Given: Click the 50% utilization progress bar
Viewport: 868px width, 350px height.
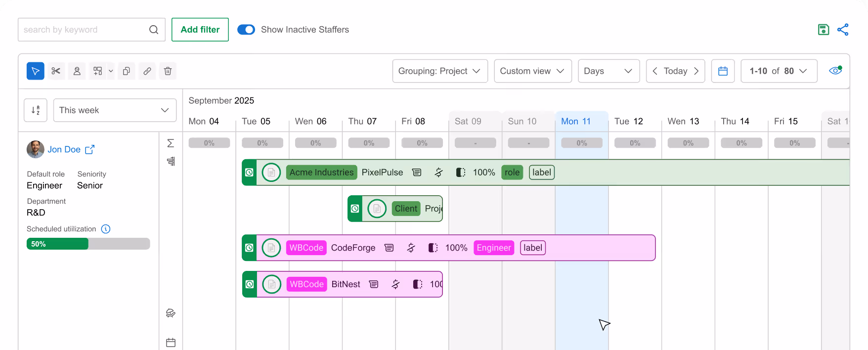Looking at the screenshot, I should (x=88, y=244).
